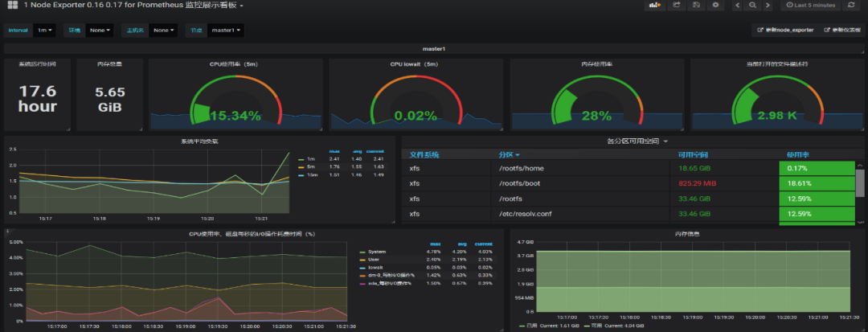
Task: Open the 内存信息 panel title menu
Action: pos(686,234)
